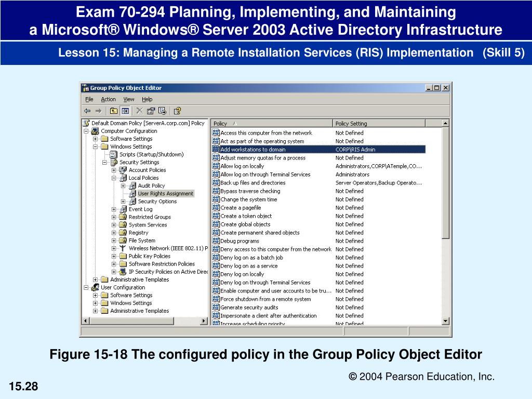
Task: Click the Delete X toolbar icon
Action: click(x=139, y=111)
